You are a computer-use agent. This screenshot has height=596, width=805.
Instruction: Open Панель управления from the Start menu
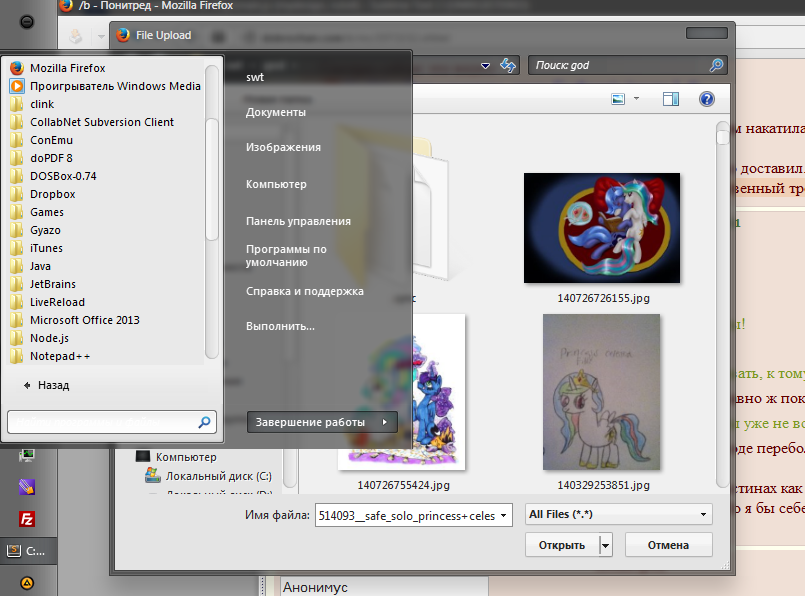(x=298, y=221)
